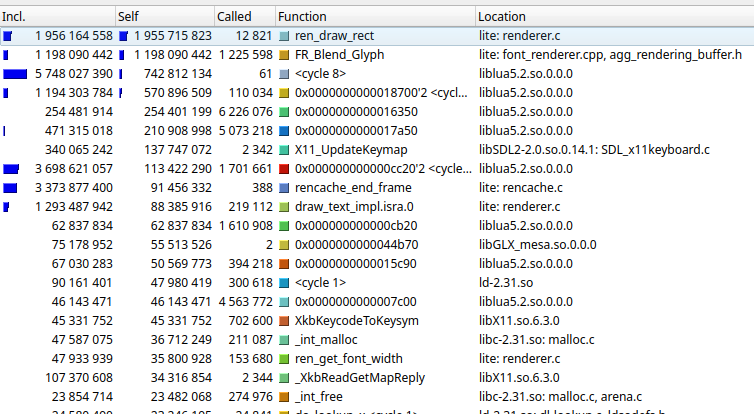Screen dimensions: 754x414
Task: Click self cost 742 812 134
Action: point(177,74)
